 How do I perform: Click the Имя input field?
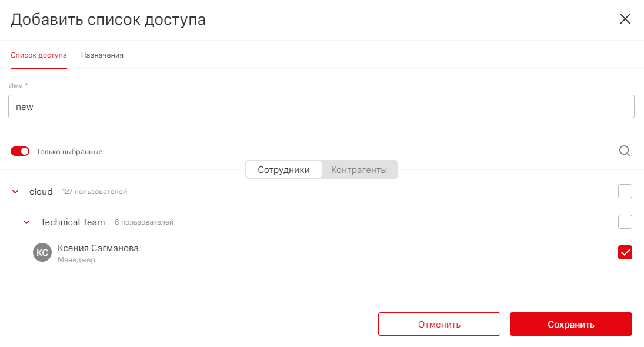pyautogui.click(x=321, y=107)
